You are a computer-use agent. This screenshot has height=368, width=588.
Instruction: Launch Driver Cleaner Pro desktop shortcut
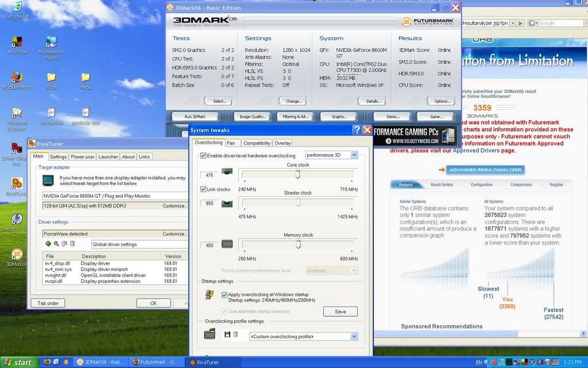tap(17, 154)
